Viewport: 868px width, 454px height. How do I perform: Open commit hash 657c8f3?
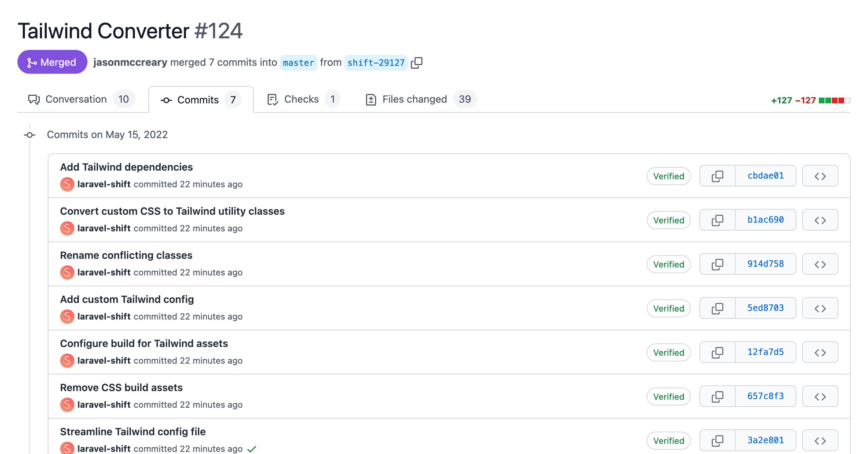tap(766, 396)
